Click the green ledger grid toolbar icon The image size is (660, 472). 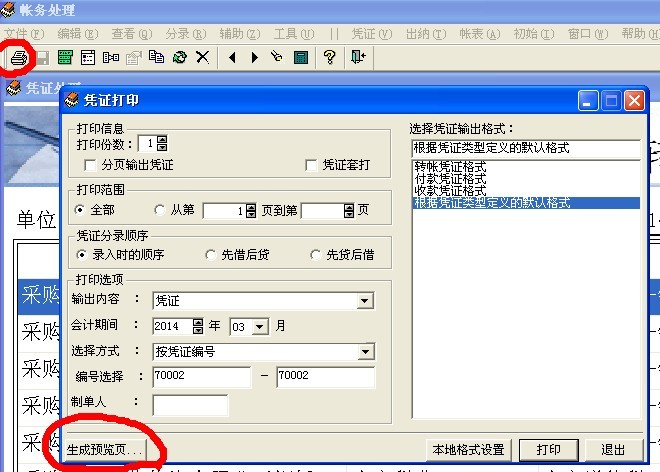click(65, 57)
